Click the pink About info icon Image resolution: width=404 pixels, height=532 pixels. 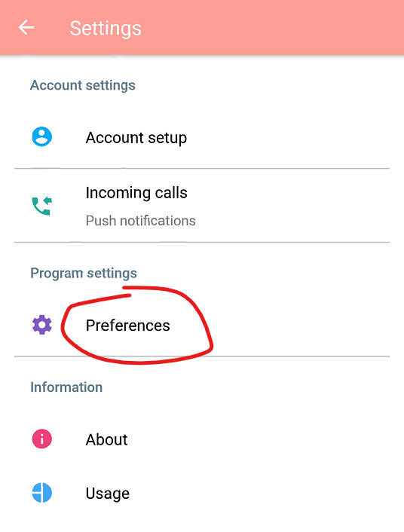click(x=41, y=439)
